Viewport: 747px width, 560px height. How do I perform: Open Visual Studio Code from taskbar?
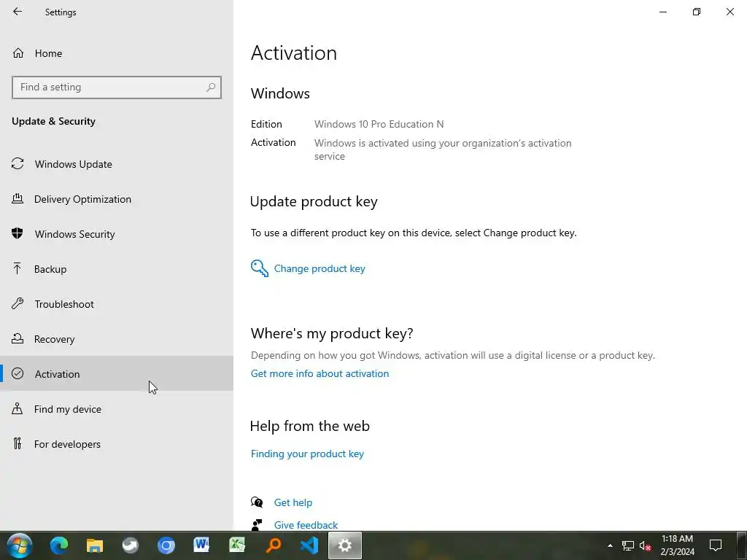(x=309, y=545)
